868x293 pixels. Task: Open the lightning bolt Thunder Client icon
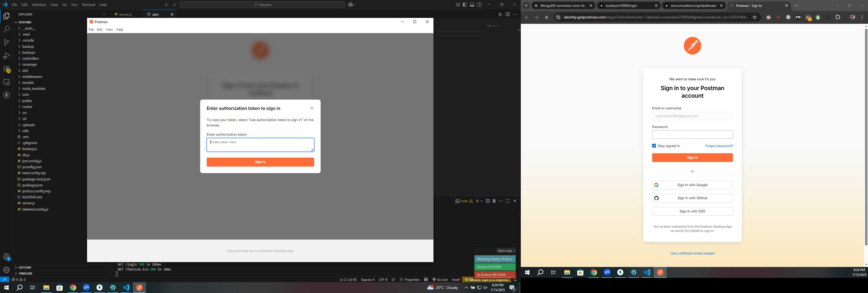tap(7, 95)
